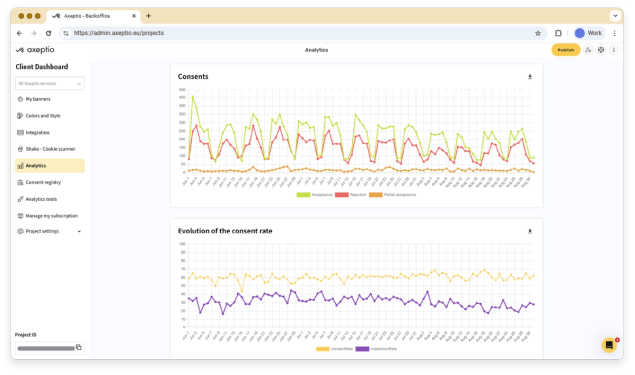This screenshot has width=635, height=375.
Task: Close the Axeptio - Backoffice tab
Action: [134, 16]
